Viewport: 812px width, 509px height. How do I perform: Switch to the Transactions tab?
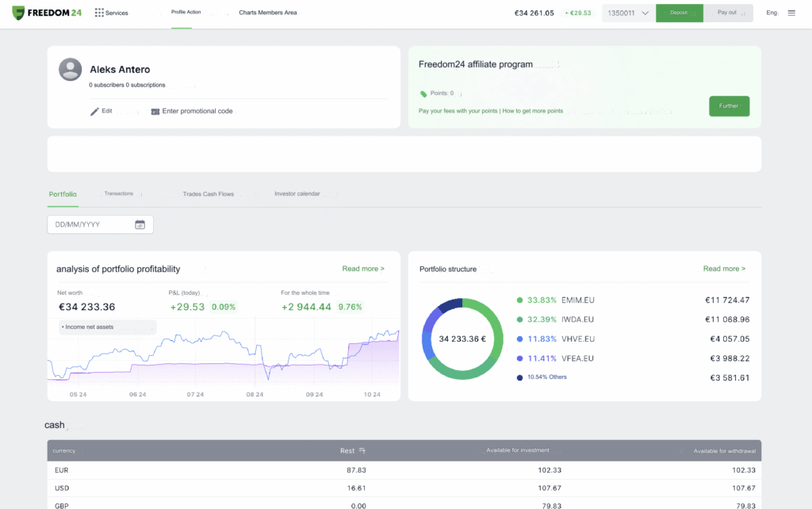click(119, 193)
